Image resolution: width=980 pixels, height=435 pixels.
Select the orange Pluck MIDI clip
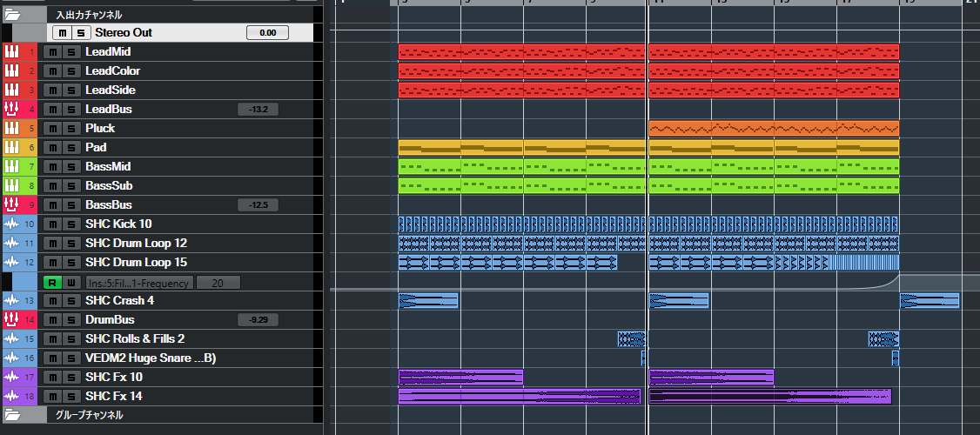pyautogui.click(x=774, y=128)
